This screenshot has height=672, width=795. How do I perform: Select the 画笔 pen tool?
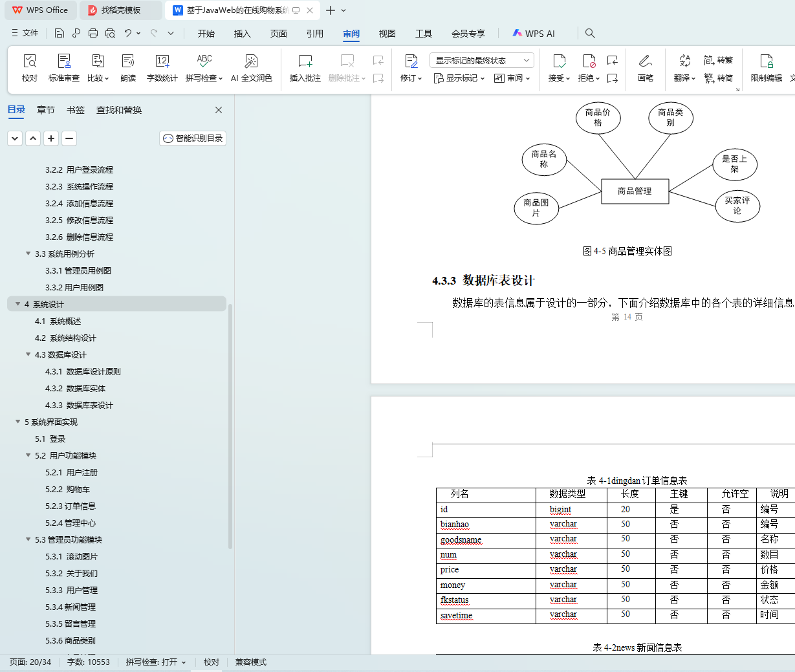pyautogui.click(x=645, y=68)
